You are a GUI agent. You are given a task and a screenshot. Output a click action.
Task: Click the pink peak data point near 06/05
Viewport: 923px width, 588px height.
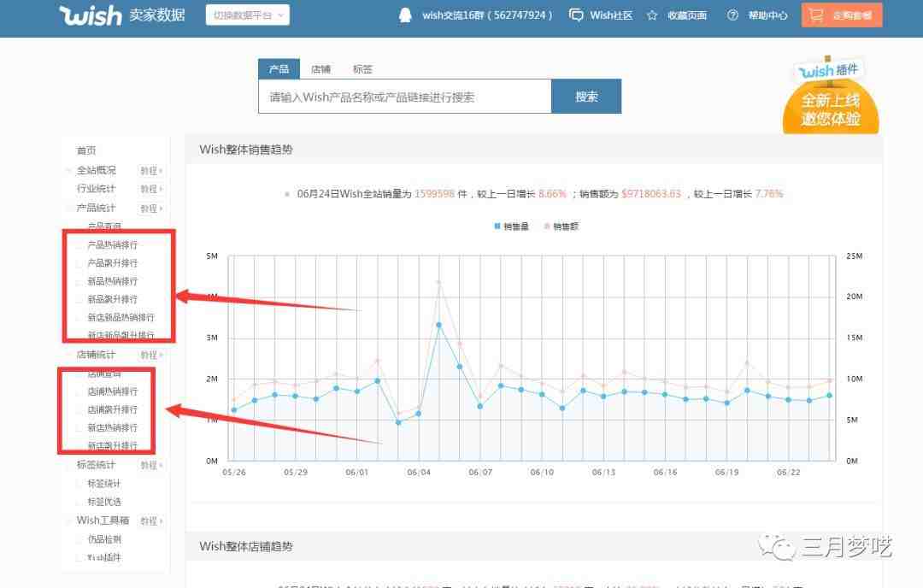(439, 283)
